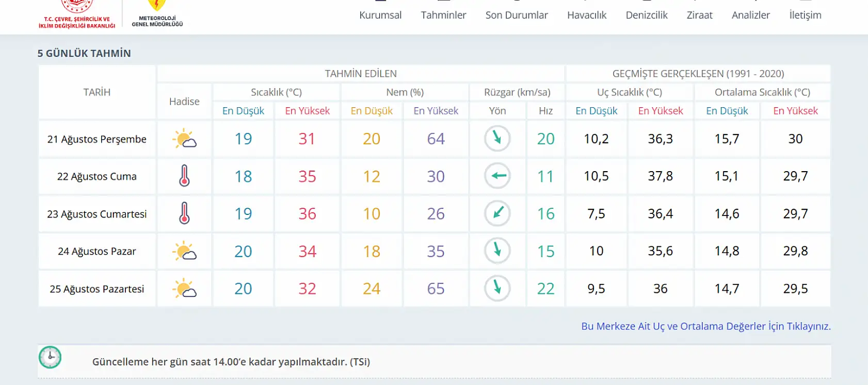The image size is (868, 385).
Task: Click Thursday's wind direction arrow
Action: click(497, 139)
